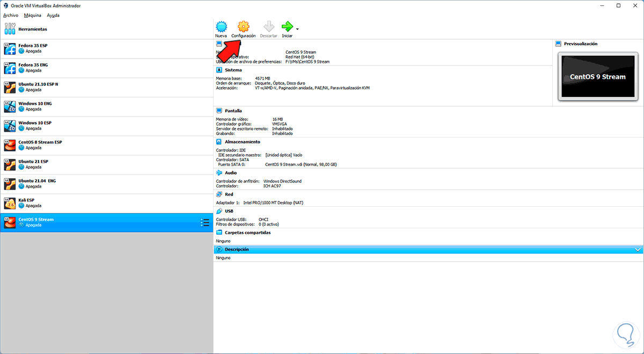
Task: Click the [Unidad óptica] Vacío entry
Action: 284,155
